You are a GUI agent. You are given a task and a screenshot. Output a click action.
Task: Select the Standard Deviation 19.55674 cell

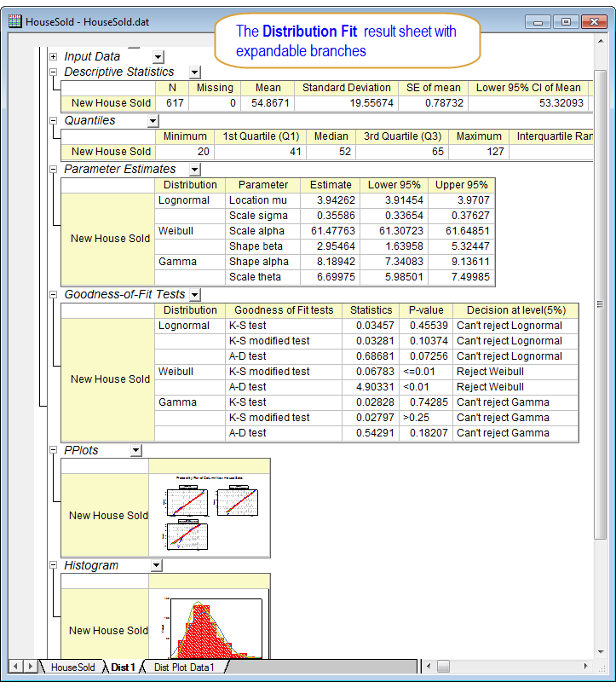point(347,103)
